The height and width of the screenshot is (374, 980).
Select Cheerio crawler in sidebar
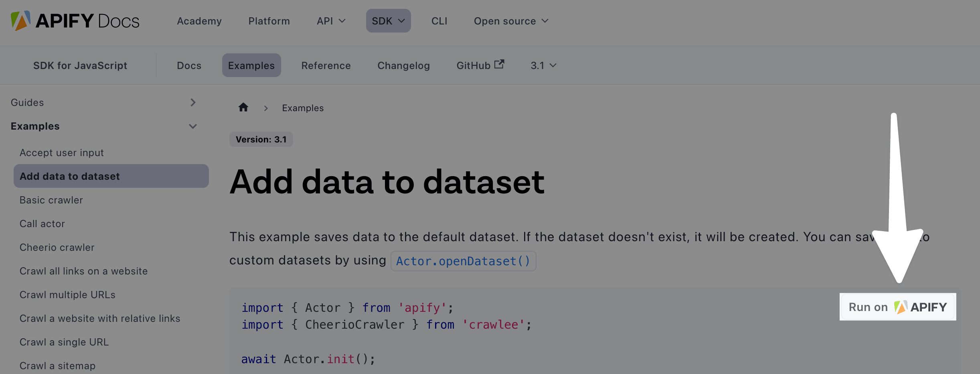[x=57, y=248]
